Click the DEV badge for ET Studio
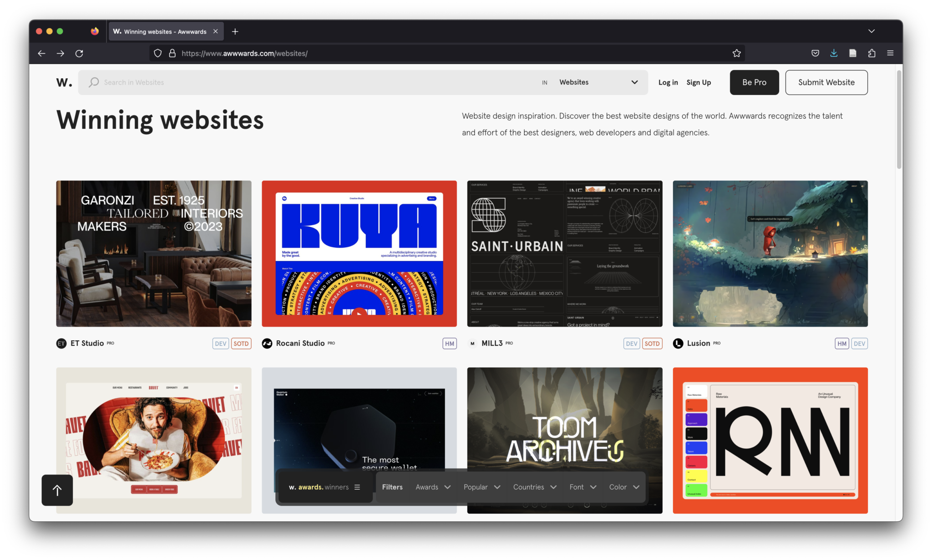932x560 pixels. 221,343
